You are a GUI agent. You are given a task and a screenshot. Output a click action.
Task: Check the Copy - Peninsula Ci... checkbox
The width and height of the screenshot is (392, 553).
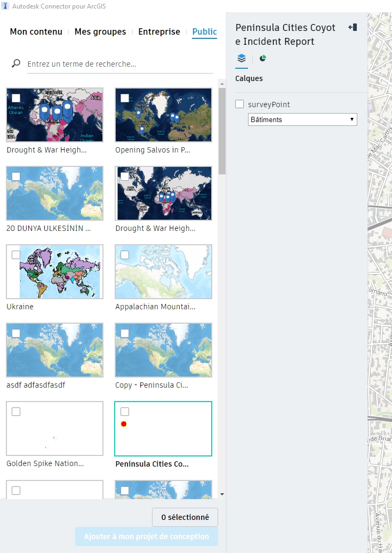[125, 333]
